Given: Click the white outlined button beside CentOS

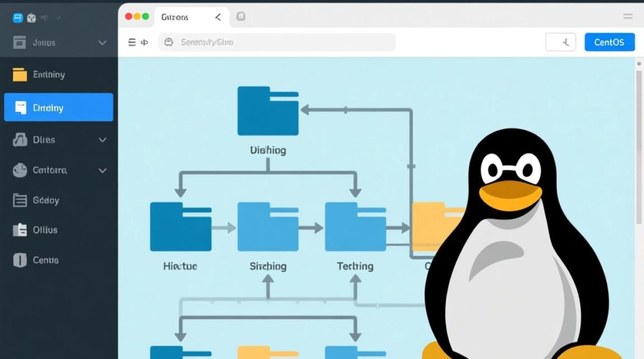Looking at the screenshot, I should [561, 42].
